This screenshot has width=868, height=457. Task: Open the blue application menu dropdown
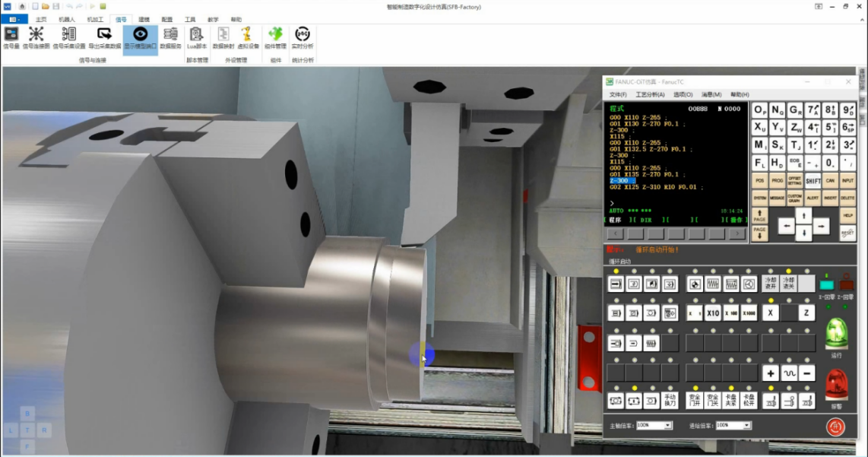coord(14,19)
